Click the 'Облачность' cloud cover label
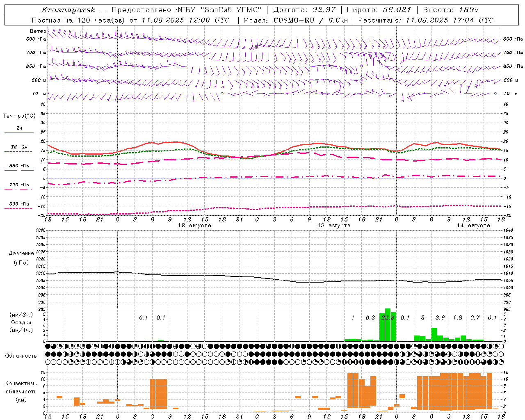 [x=21, y=356]
